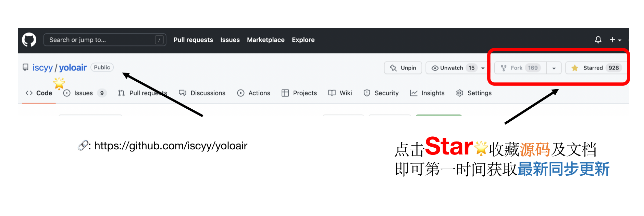Click the Wiki book icon

(x=332, y=93)
